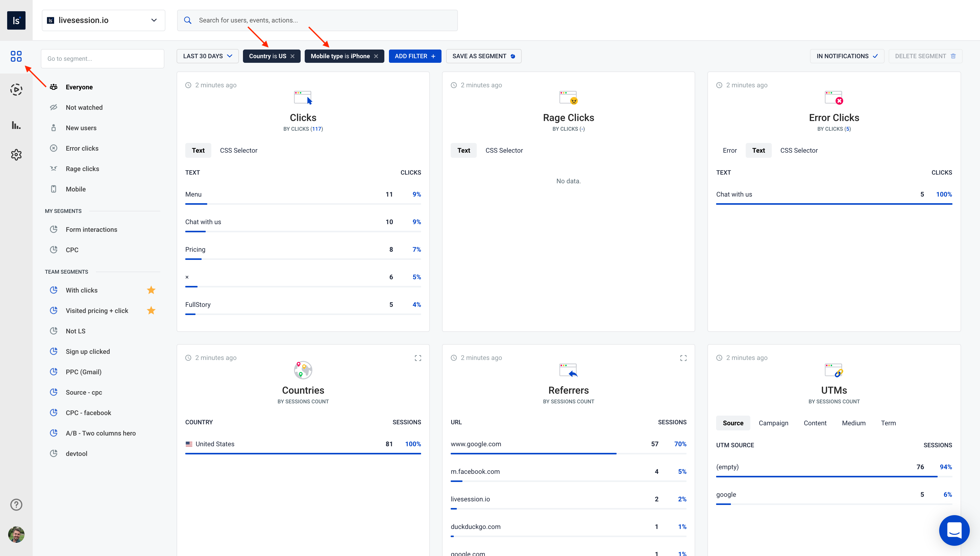The width and height of the screenshot is (980, 556).
Task: Select the Campaign tab in the UTMs card
Action: (773, 423)
